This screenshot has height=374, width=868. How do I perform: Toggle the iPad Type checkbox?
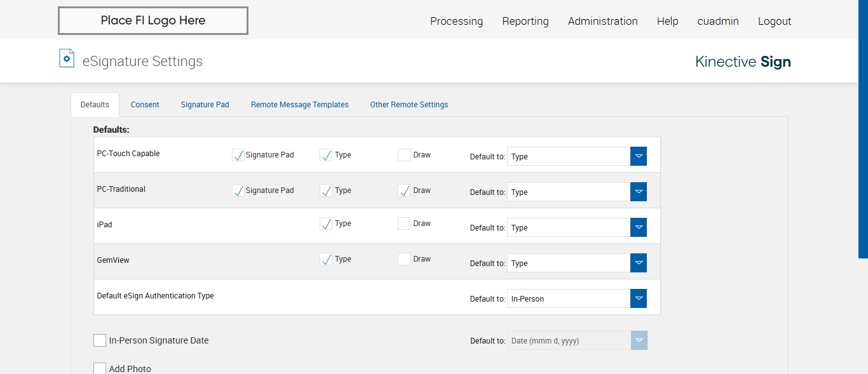tap(326, 224)
